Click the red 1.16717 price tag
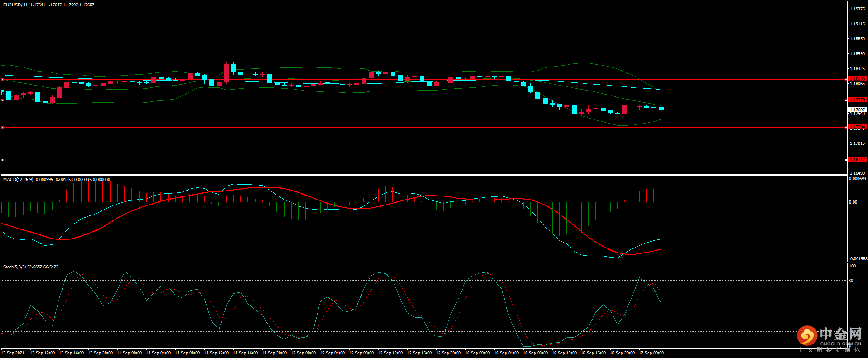Image resolution: width=868 pixels, height=358 pixels. coord(857,159)
